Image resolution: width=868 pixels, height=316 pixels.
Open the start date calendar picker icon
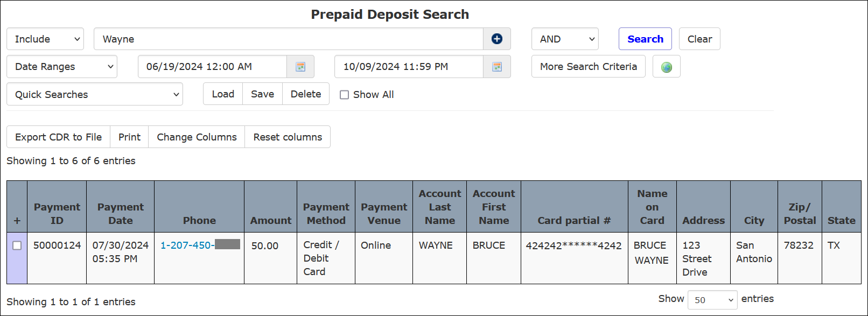(x=300, y=67)
